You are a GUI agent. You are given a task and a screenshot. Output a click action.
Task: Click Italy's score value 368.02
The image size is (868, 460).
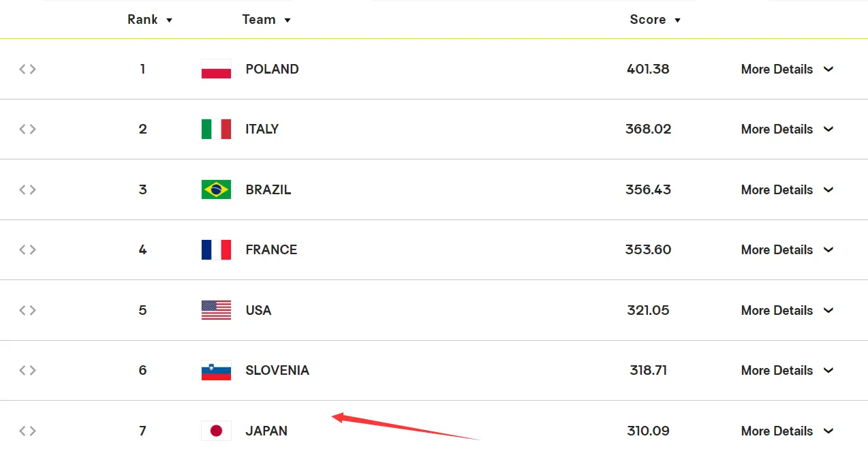(648, 129)
